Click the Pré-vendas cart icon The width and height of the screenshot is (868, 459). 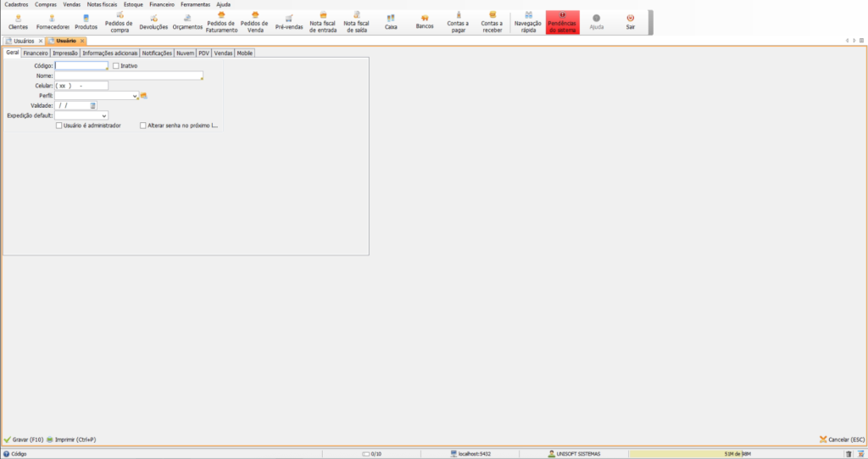click(289, 21)
